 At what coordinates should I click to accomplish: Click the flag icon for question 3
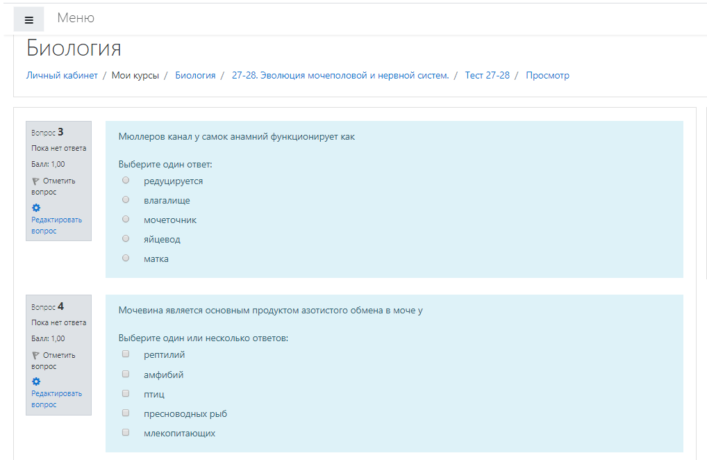tap(36, 181)
